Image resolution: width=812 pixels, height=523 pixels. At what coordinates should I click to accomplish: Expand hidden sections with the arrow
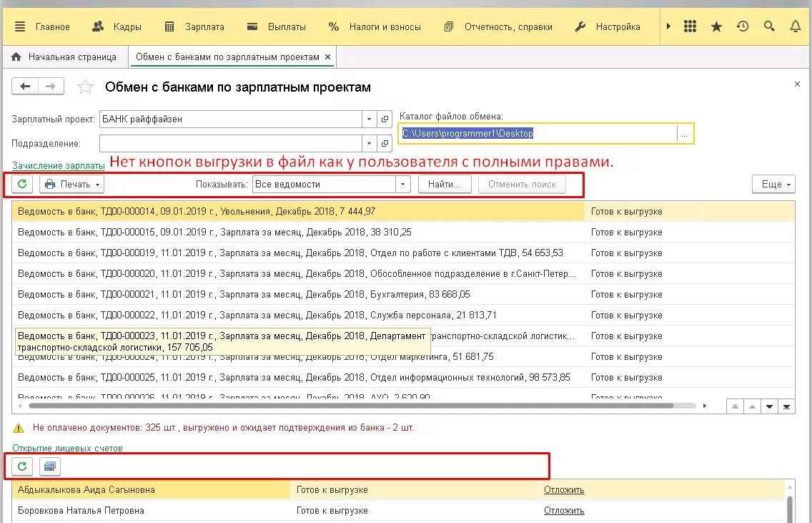coord(668,26)
